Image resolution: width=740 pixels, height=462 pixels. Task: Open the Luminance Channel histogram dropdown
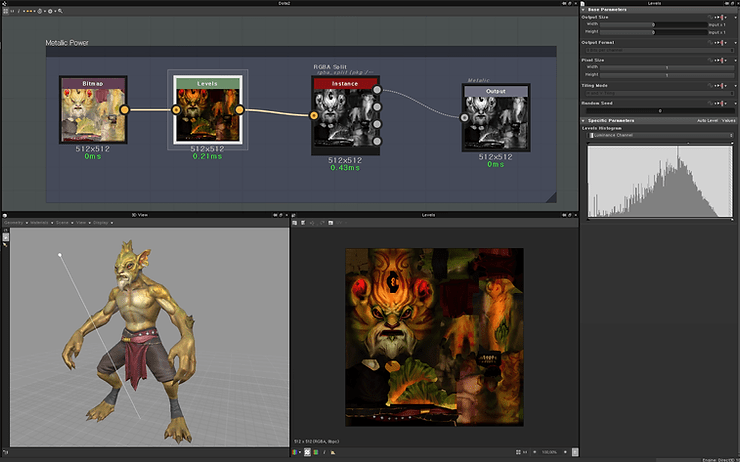658,135
